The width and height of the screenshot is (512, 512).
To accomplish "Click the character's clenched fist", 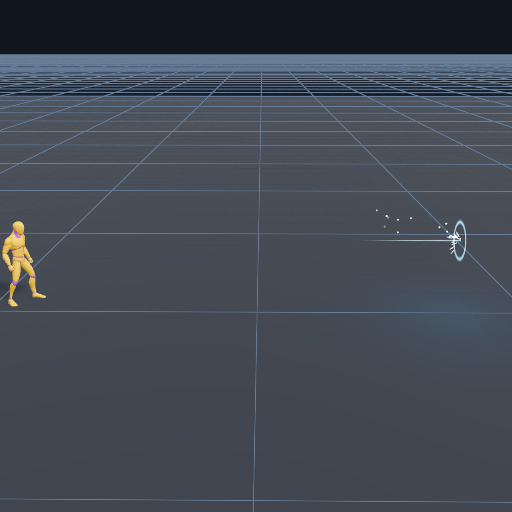I will 11,267.
